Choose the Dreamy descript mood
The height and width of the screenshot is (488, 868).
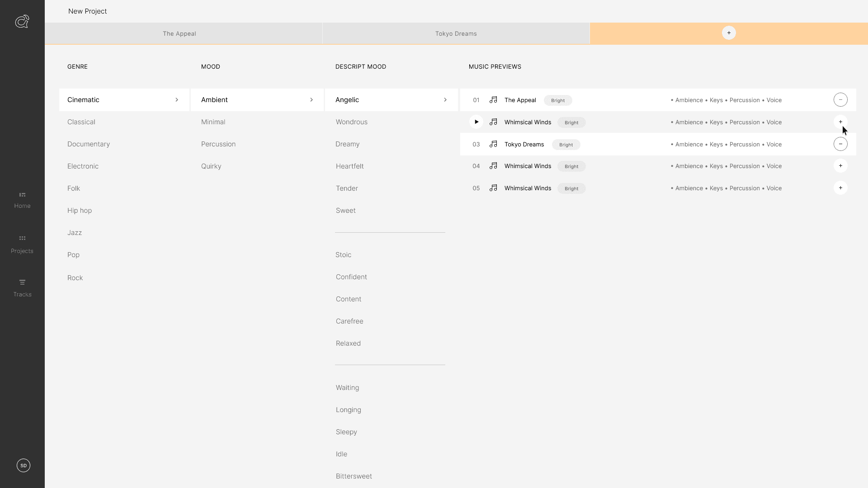[347, 144]
